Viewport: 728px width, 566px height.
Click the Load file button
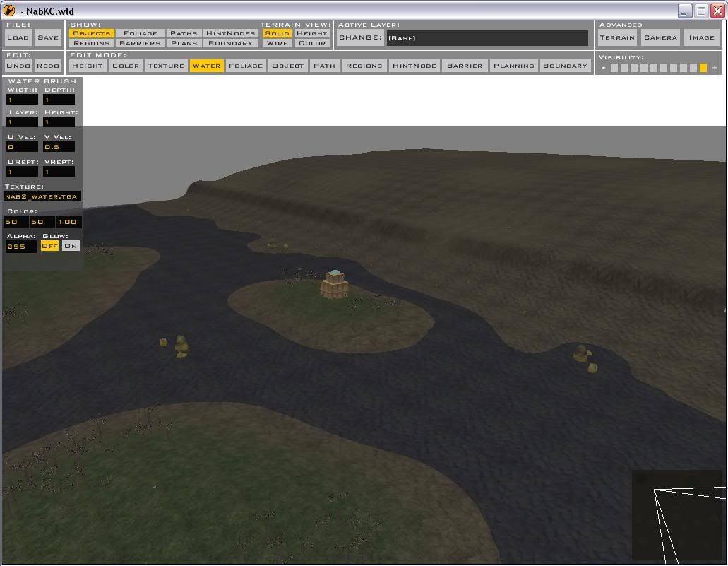point(18,37)
